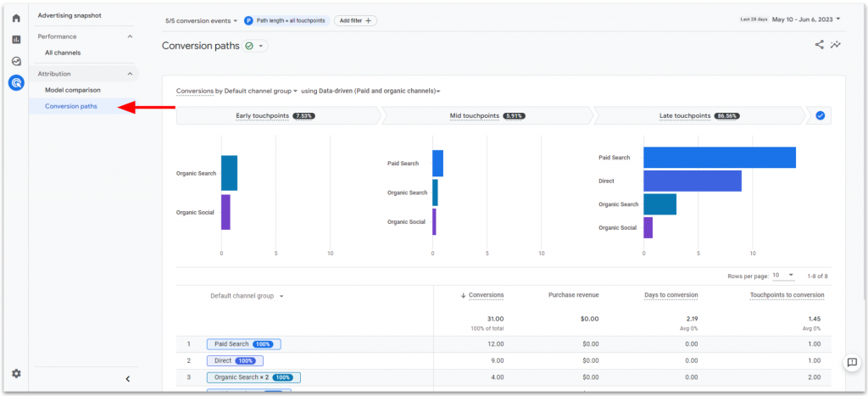Screen dimensions: 868x396
Task: Open the Home icon in left rail
Action: tap(16, 18)
